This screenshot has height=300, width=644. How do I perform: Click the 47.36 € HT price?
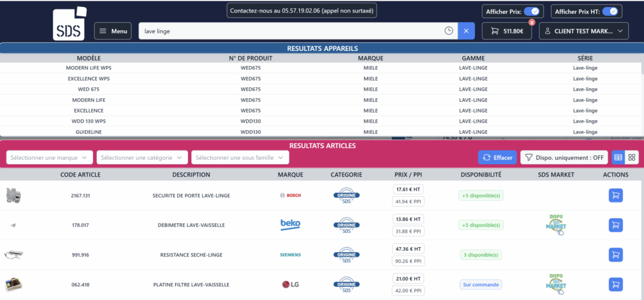[408, 248]
